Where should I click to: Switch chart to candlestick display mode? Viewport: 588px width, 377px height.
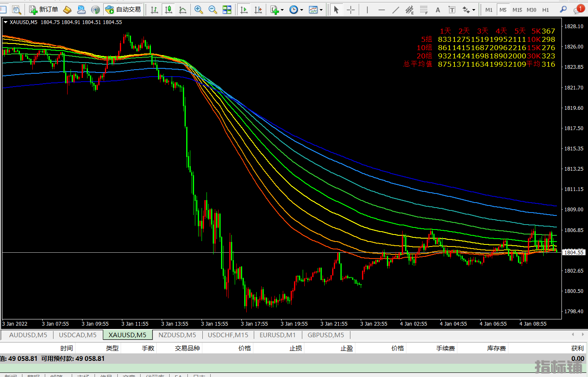pyautogui.click(x=168, y=10)
